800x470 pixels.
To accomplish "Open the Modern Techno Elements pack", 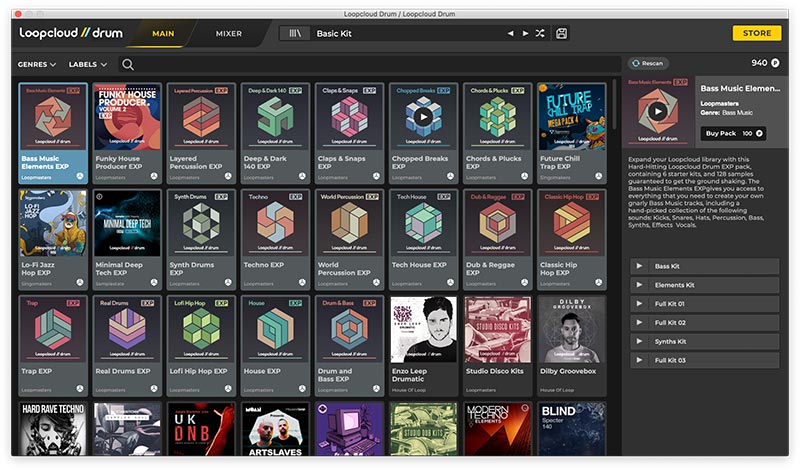I will click(x=498, y=429).
